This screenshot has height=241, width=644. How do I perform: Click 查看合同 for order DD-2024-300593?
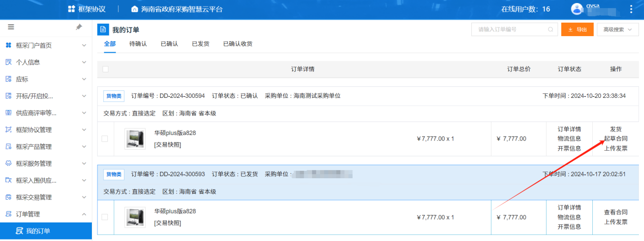[616, 212]
